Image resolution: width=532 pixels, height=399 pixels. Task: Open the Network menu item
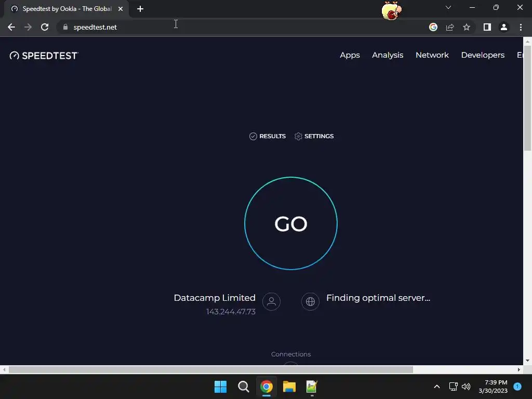[432, 55]
